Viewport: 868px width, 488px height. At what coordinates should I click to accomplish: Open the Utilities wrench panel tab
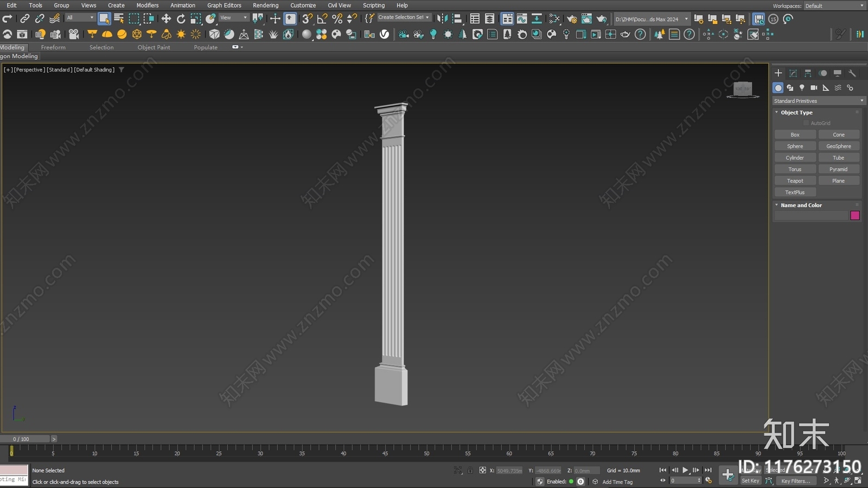click(x=852, y=73)
